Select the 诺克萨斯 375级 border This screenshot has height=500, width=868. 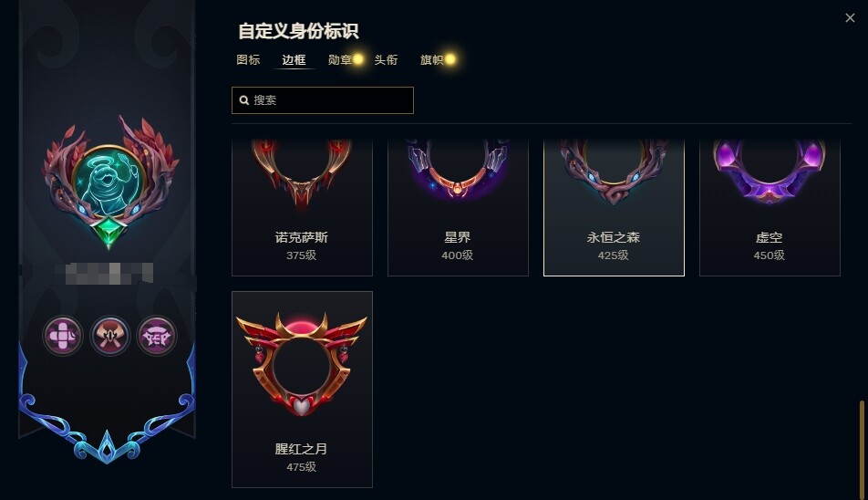(302, 208)
